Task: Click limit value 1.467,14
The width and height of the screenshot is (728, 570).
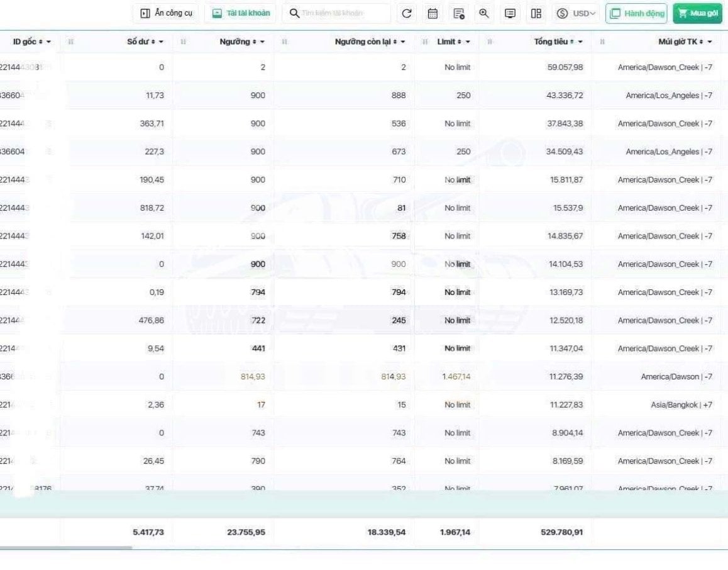Action: (x=456, y=377)
